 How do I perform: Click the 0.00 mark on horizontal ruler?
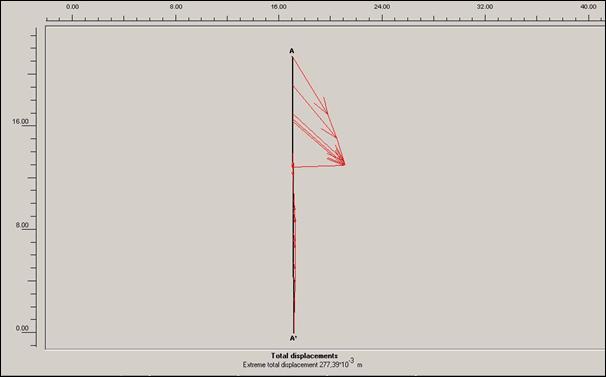point(72,7)
